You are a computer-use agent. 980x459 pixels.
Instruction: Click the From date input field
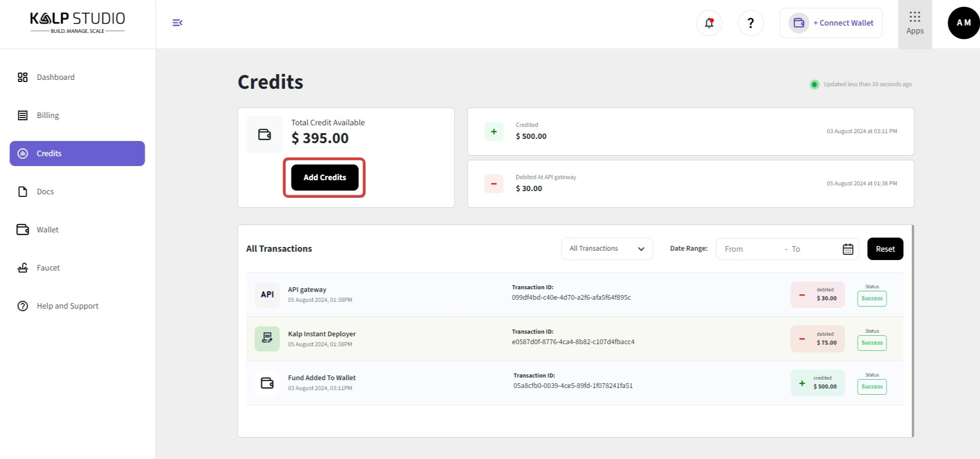point(748,249)
